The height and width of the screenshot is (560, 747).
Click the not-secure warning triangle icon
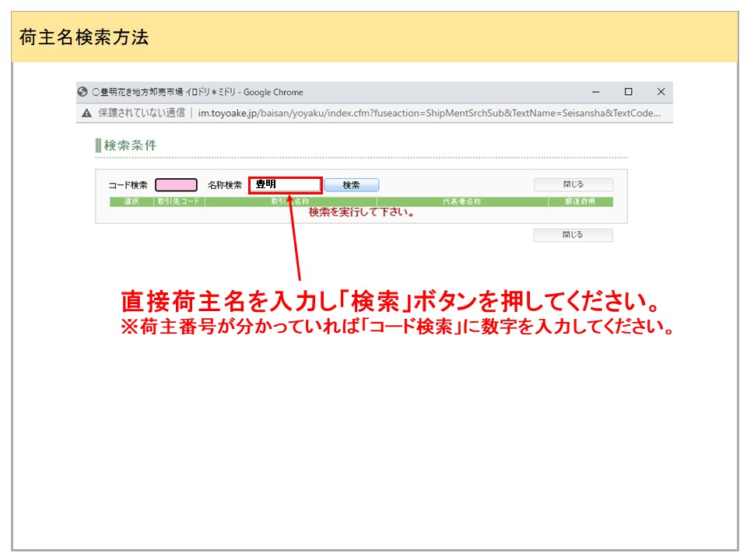point(86,113)
